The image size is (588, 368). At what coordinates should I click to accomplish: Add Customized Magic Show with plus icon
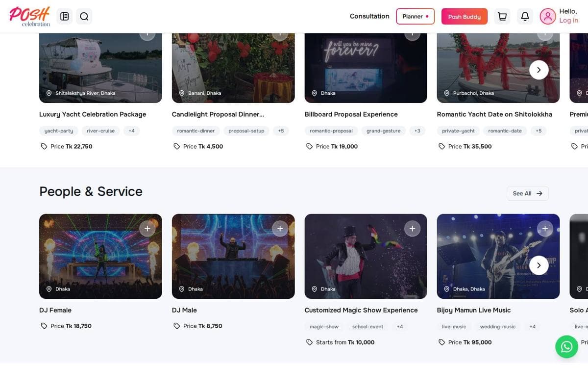coord(412,229)
